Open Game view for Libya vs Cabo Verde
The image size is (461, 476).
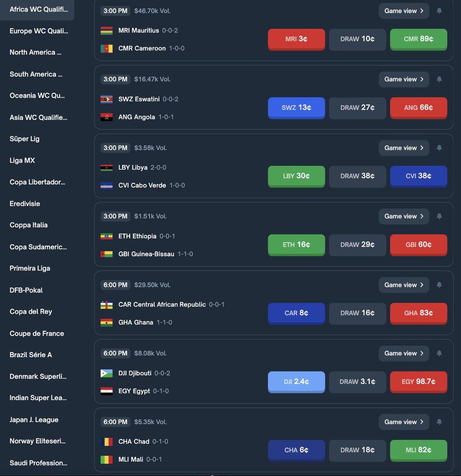point(403,148)
